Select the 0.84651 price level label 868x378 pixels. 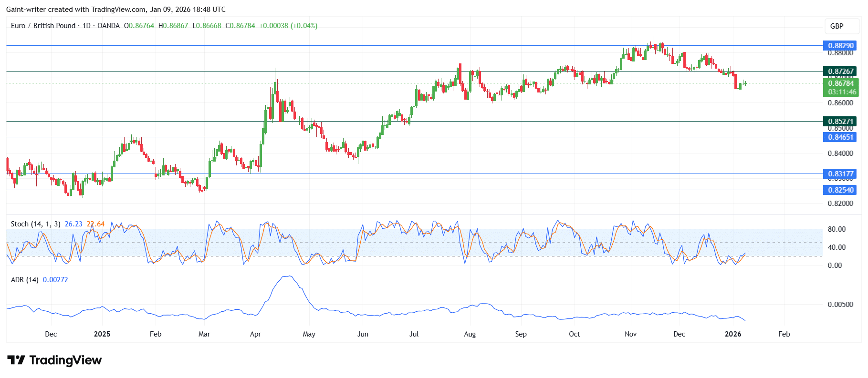tap(840, 137)
